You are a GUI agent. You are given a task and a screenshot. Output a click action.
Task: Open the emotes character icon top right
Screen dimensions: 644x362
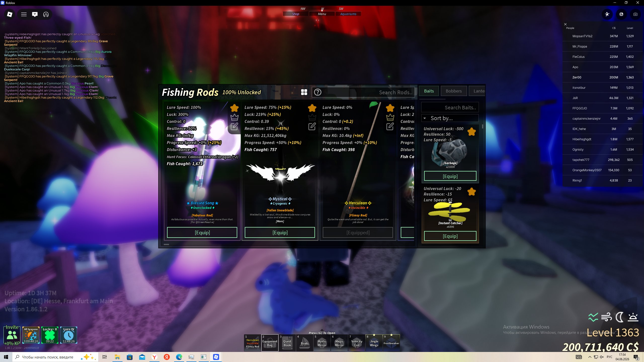pos(607,14)
